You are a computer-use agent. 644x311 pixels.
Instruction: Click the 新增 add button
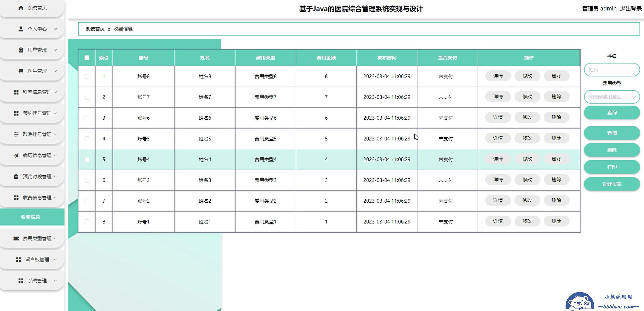612,133
